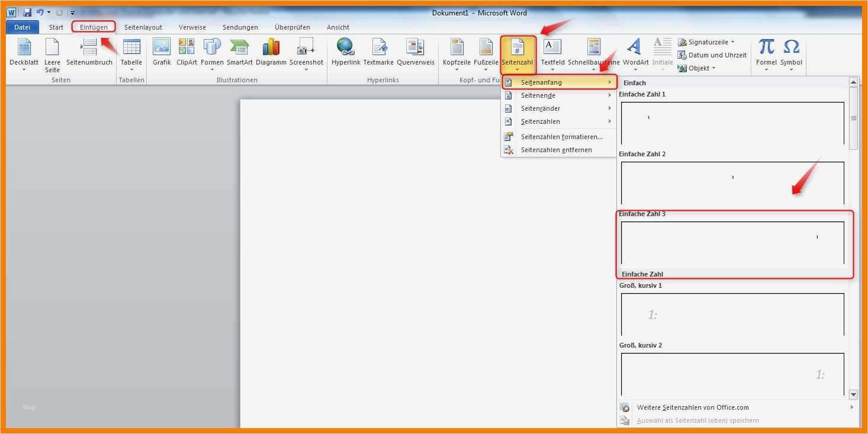The width and height of the screenshot is (868, 434).
Task: Expand the Signaturzeile dropdown arrow
Action: (732, 42)
